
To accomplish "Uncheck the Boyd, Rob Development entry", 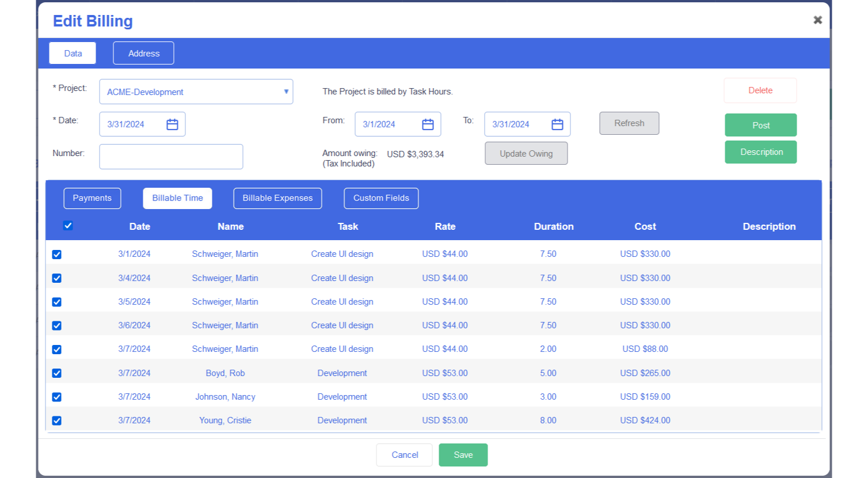I will point(56,373).
